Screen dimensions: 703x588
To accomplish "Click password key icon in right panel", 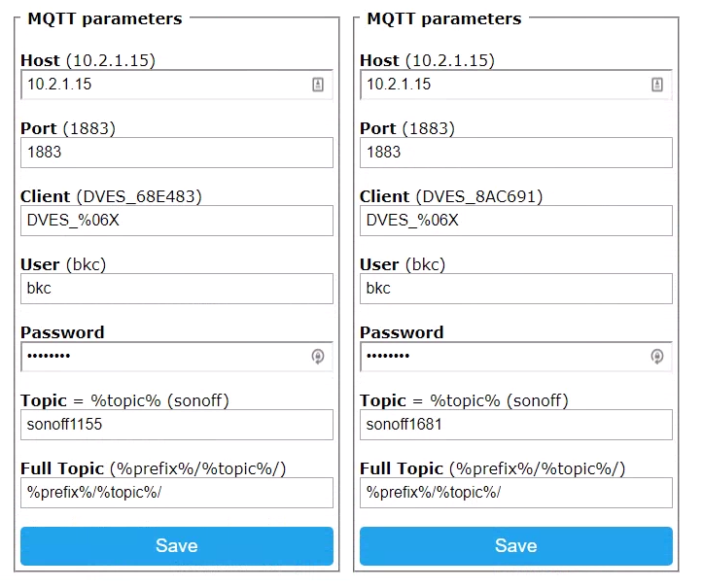I will tap(657, 357).
